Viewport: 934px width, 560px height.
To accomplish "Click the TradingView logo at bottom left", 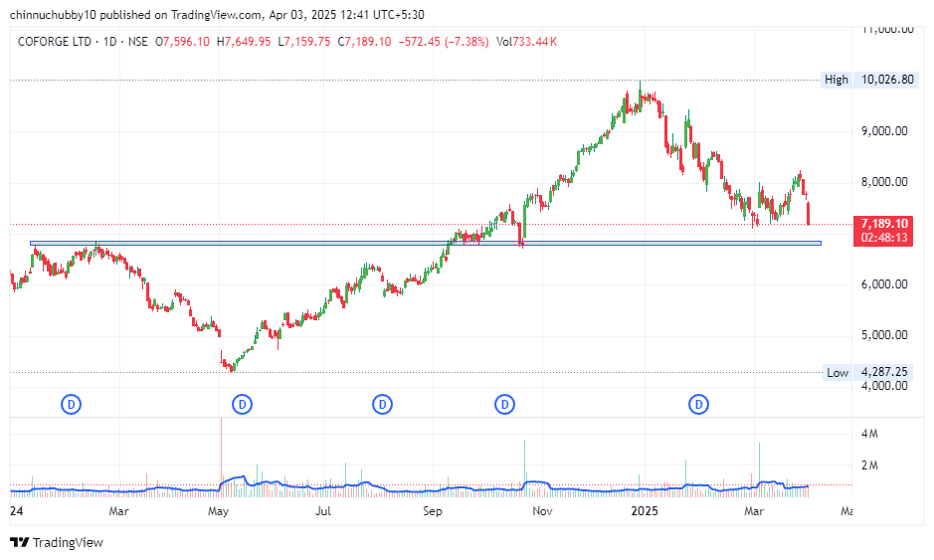I will pyautogui.click(x=57, y=542).
